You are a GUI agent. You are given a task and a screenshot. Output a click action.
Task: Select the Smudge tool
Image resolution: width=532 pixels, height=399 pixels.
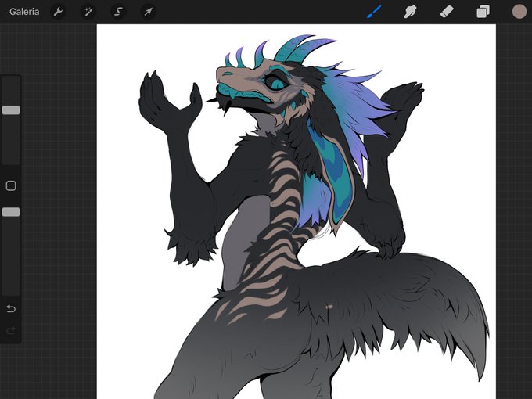click(410, 12)
